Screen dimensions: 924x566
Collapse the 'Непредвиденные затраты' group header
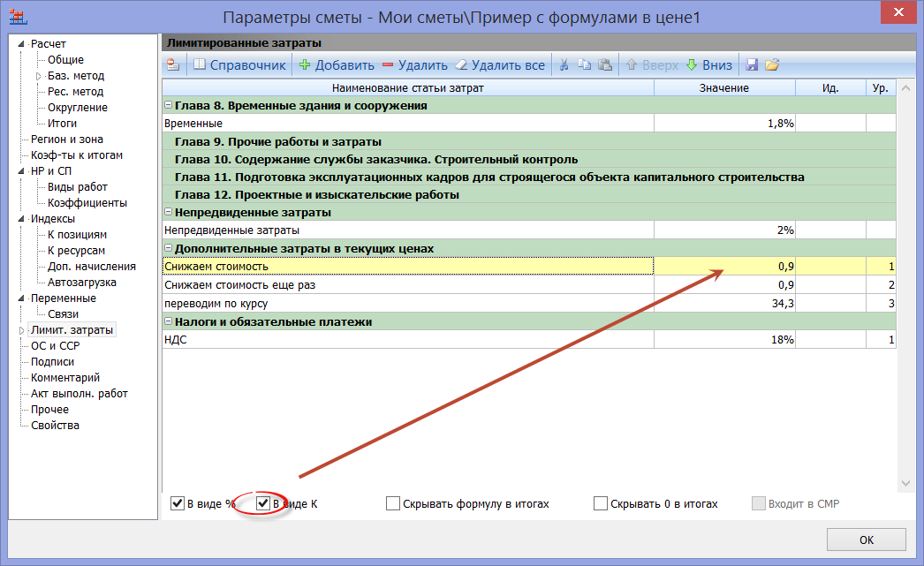[x=168, y=211]
